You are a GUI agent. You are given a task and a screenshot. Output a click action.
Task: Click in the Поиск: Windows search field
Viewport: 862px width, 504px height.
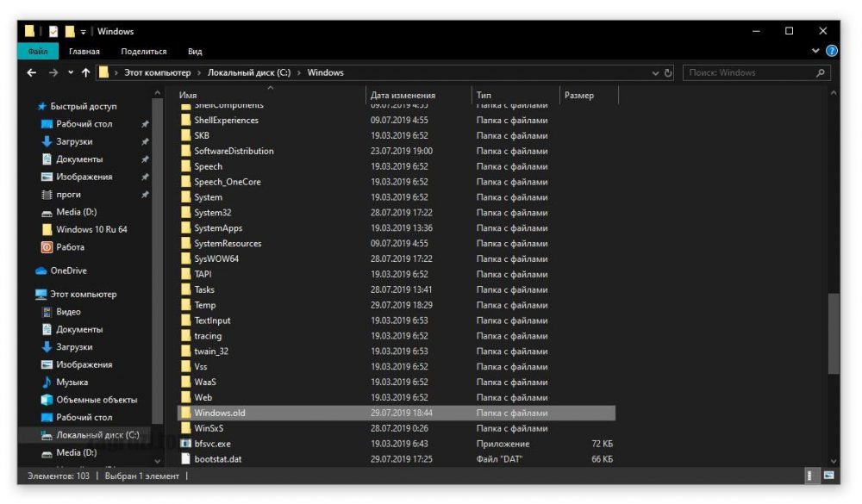pyautogui.click(x=746, y=73)
